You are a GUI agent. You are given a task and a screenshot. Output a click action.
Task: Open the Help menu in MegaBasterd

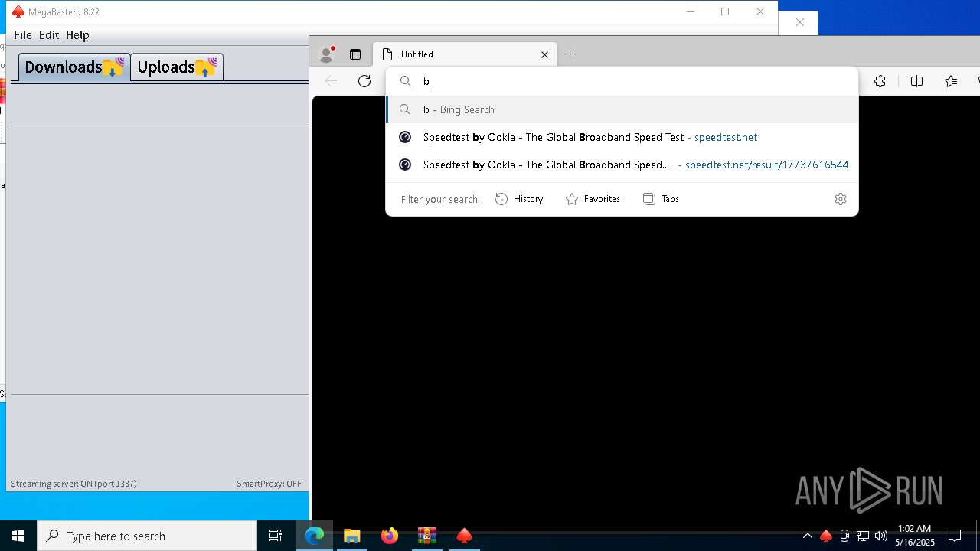coord(77,35)
